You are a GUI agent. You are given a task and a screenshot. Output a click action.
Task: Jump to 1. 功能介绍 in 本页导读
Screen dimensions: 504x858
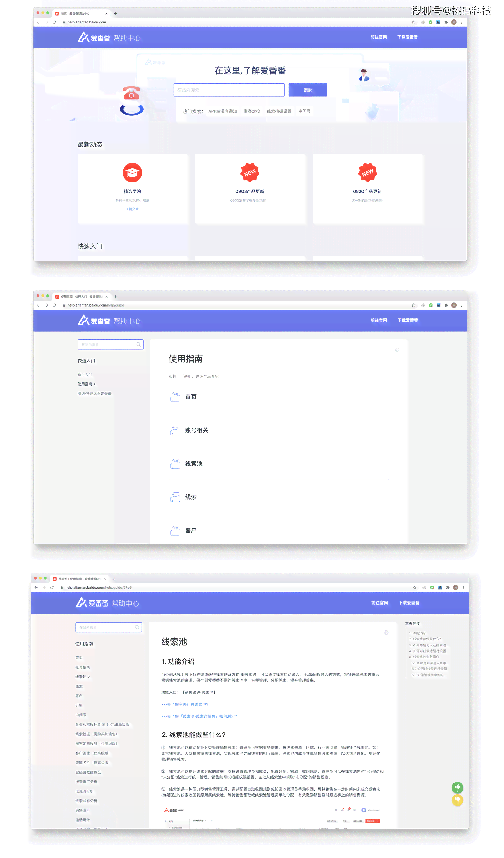(417, 633)
